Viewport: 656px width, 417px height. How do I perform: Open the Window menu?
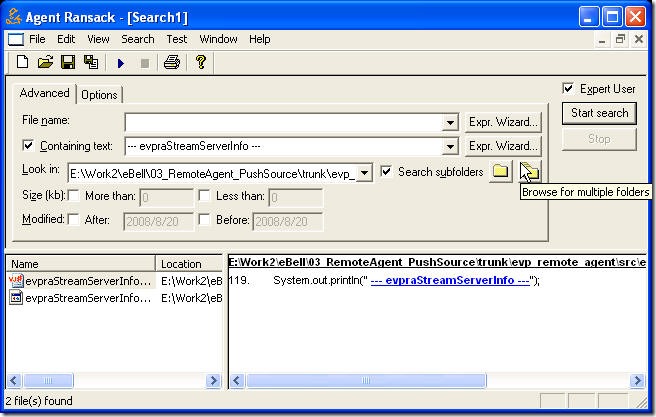(x=218, y=39)
